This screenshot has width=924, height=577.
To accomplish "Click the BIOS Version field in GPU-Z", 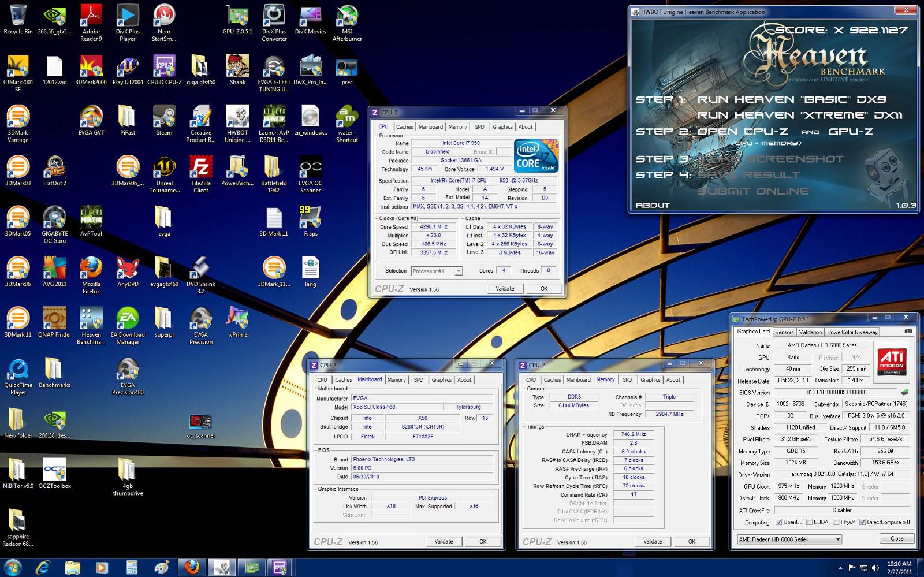I will click(836, 392).
